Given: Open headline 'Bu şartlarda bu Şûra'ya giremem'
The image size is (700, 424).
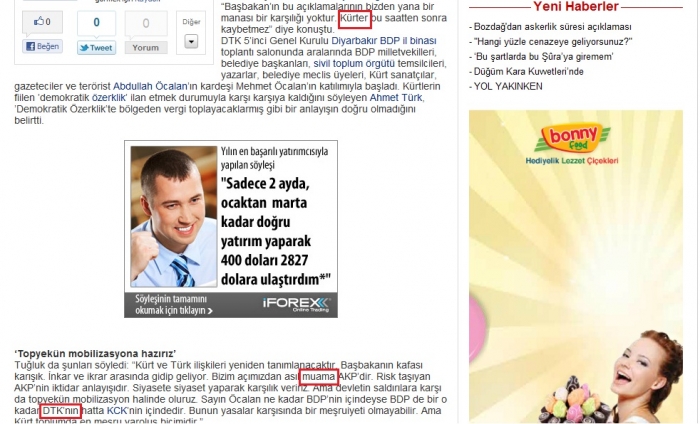Looking at the screenshot, I should [x=543, y=57].
